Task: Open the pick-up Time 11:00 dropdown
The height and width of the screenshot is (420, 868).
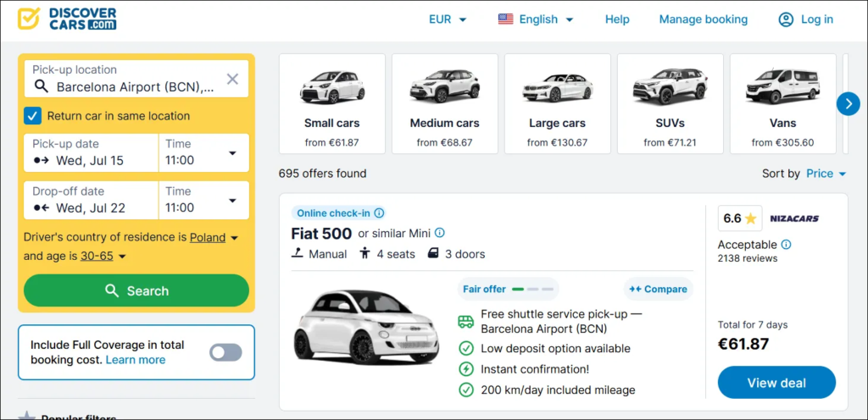Action: pyautogui.click(x=203, y=153)
